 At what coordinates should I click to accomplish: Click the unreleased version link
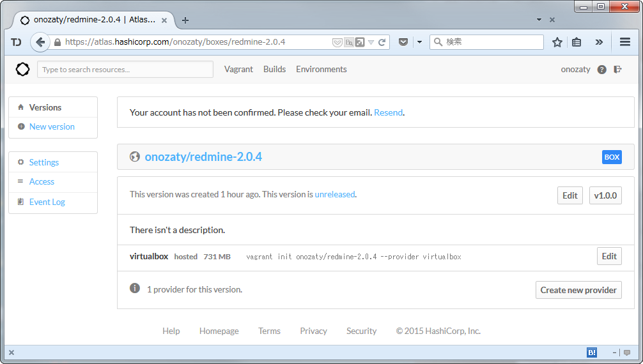[x=335, y=194]
